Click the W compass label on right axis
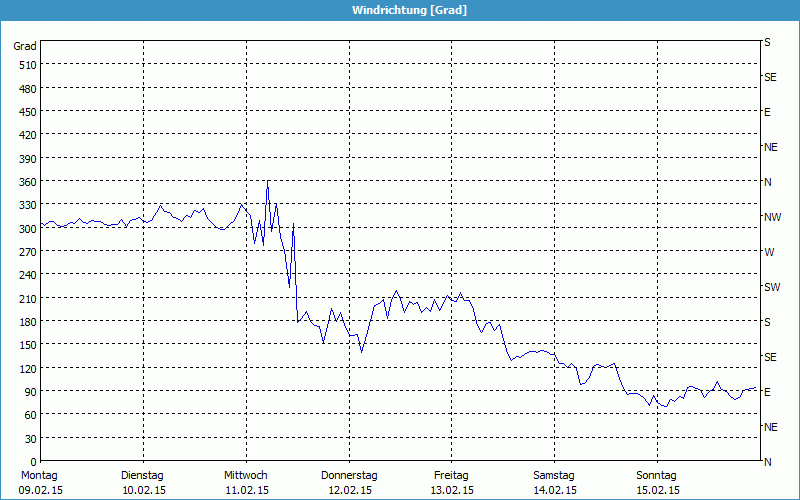800x500 pixels. tap(769, 252)
